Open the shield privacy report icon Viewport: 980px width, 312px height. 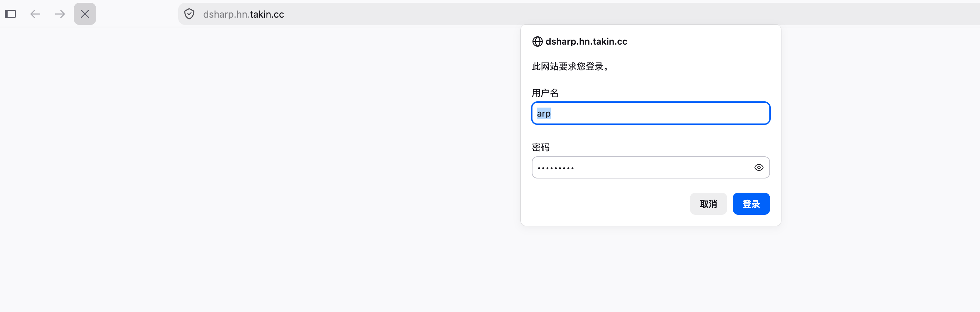click(189, 14)
